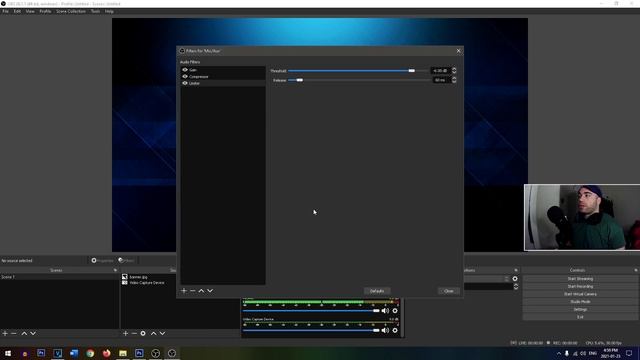The image size is (640, 360).
Task: Adjust the Release slider
Action: [358, 80]
